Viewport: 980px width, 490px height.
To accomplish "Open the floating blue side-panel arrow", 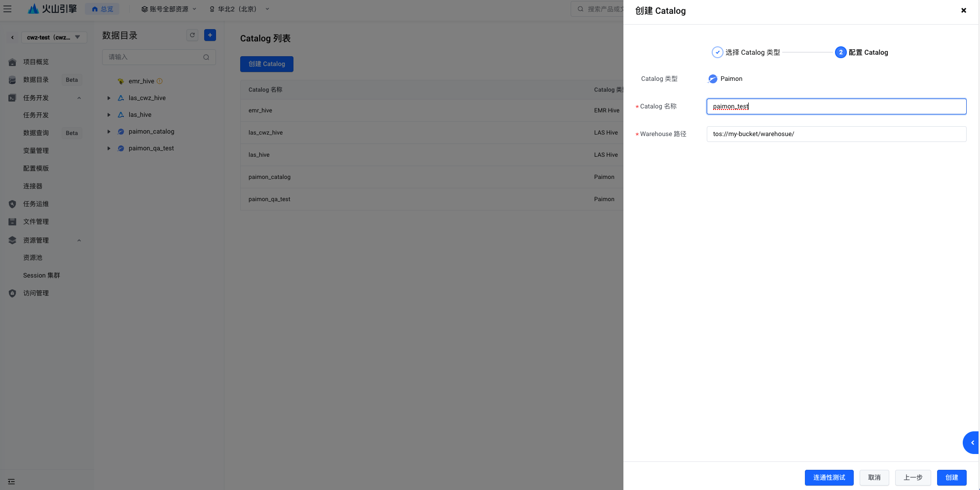I will pyautogui.click(x=971, y=443).
